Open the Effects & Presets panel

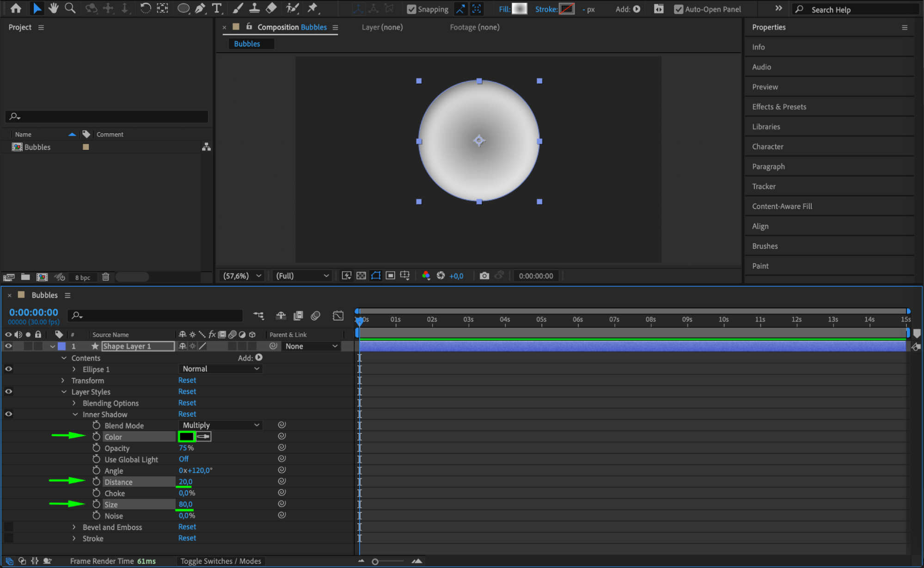point(779,107)
